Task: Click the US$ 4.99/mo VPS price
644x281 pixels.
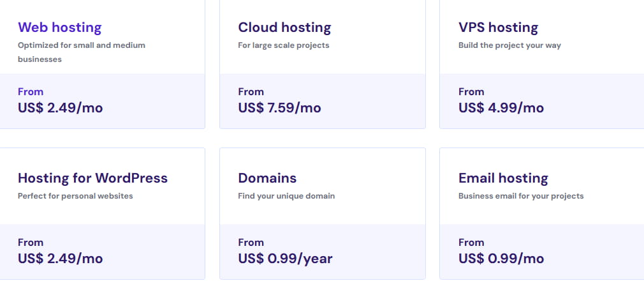Action: [501, 108]
